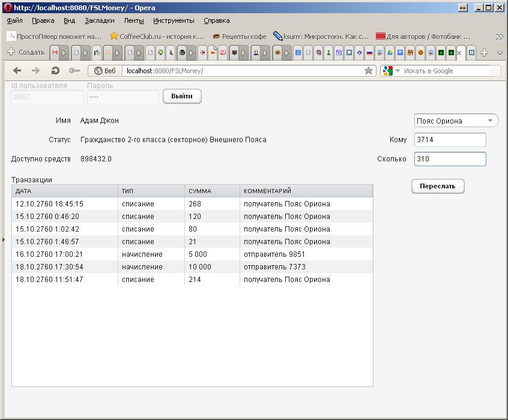Switch to the Google Drive tab
The image size is (508, 420).
390,52
